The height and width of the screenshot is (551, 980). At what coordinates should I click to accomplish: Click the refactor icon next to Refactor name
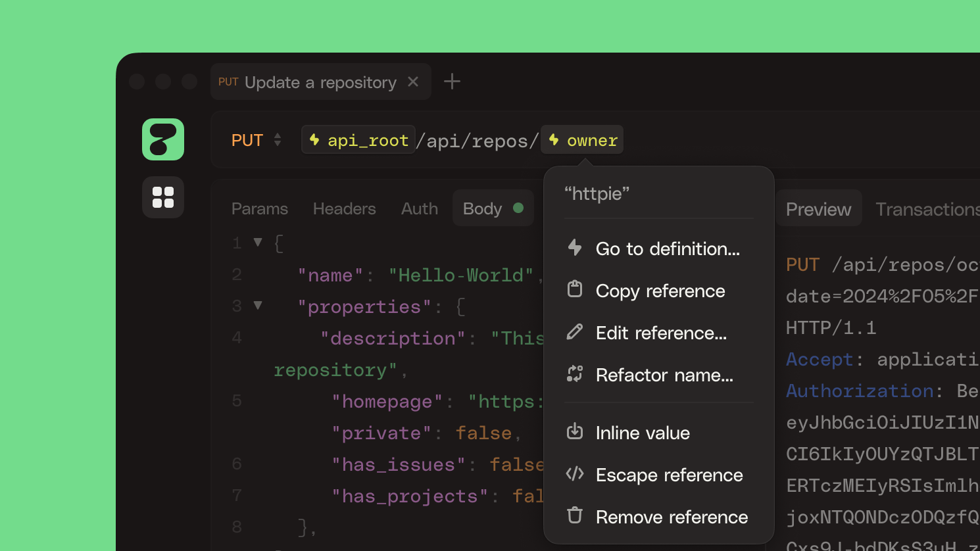[x=575, y=374]
